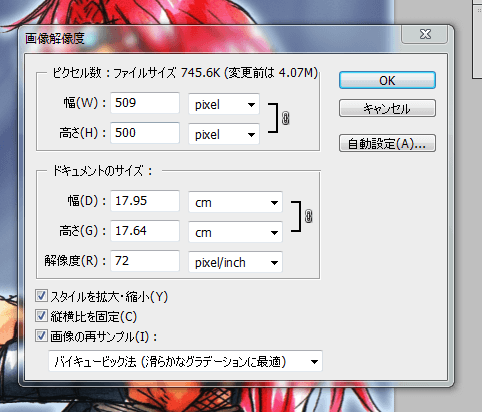This screenshot has height=412, width=482.
Task: Click the chain link icon beside pixel dimensions
Action: click(x=285, y=118)
